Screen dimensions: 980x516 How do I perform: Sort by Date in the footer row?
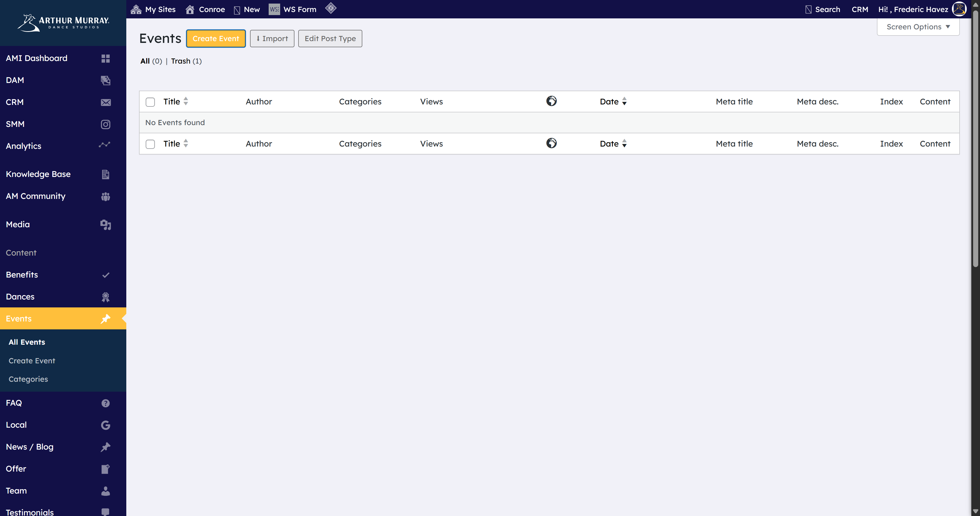[x=613, y=143]
